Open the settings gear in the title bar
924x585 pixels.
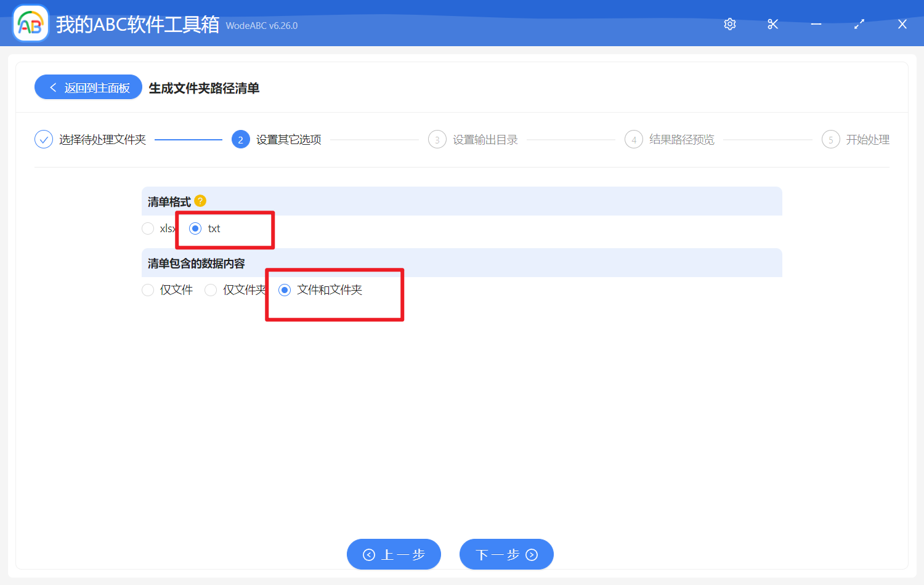pyautogui.click(x=729, y=24)
